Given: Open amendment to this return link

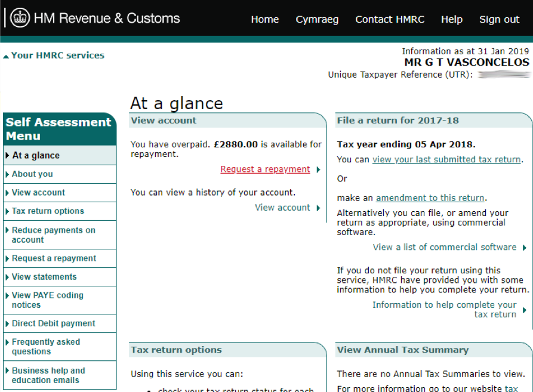Looking at the screenshot, I should pos(430,198).
